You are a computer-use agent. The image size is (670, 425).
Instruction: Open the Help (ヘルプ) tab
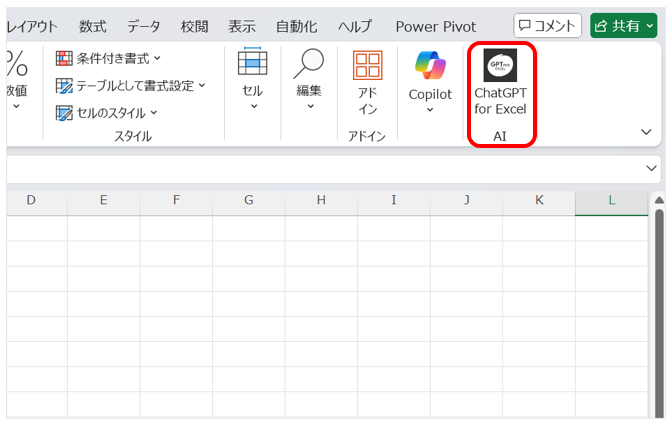tap(355, 27)
